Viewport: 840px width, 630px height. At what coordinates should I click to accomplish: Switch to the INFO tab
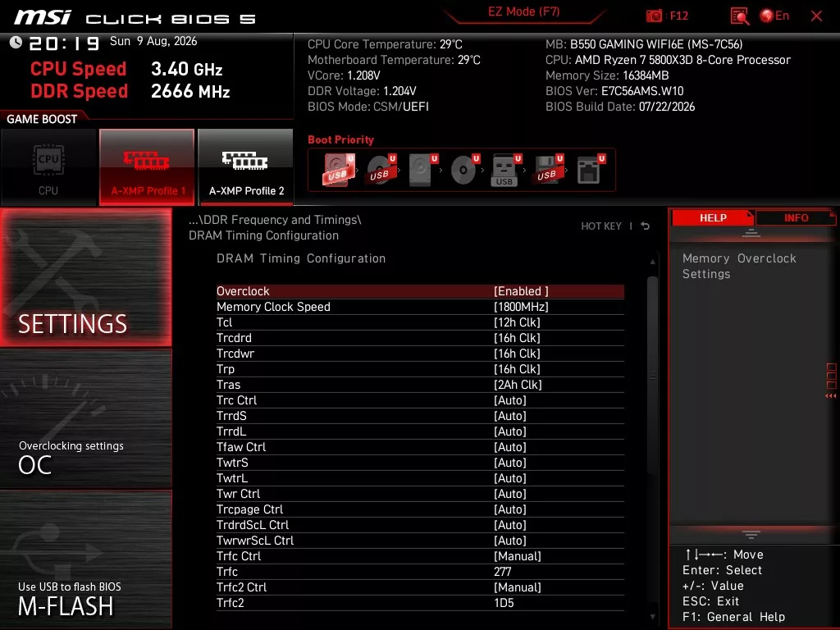click(x=796, y=218)
